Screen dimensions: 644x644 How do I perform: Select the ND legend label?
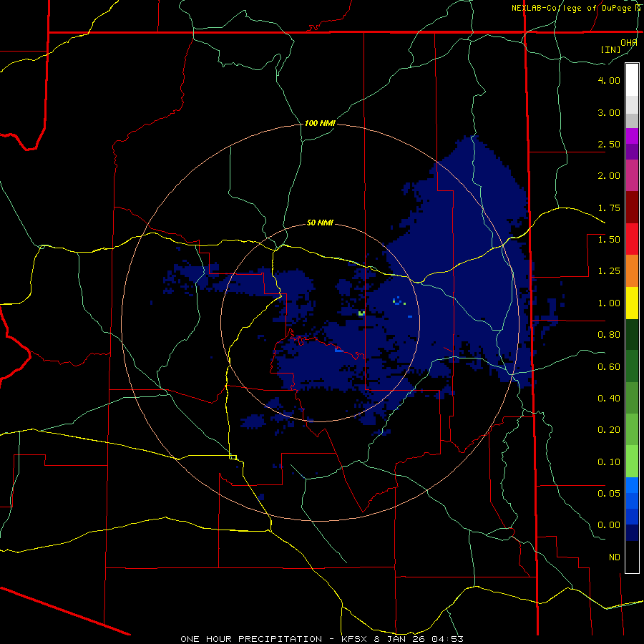(x=615, y=557)
